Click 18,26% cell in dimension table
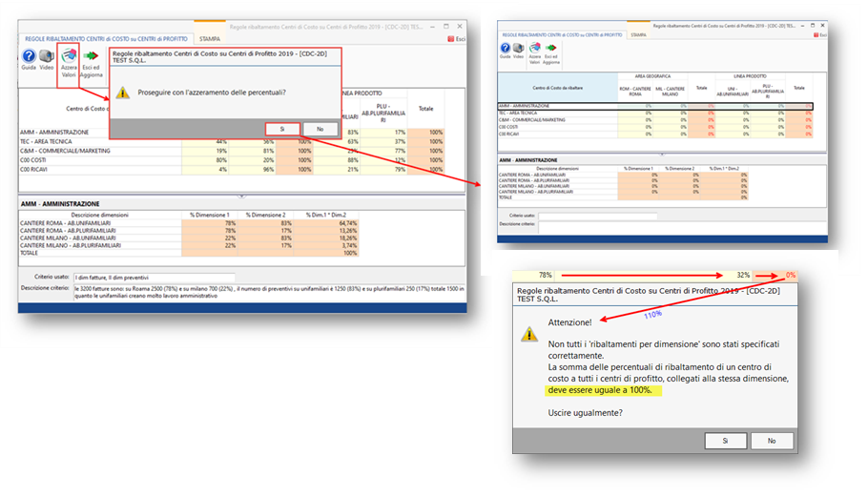The width and height of the screenshot is (868, 497). (326, 238)
